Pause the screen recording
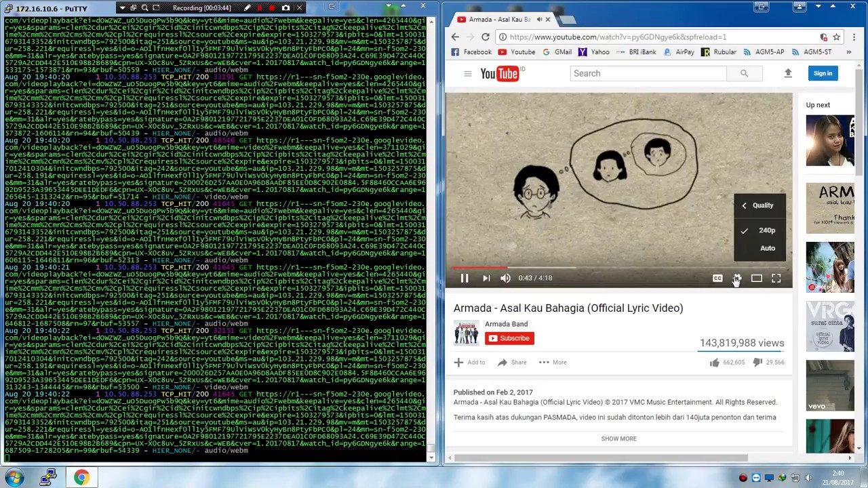This screenshot has width=868, height=488. click(x=259, y=8)
